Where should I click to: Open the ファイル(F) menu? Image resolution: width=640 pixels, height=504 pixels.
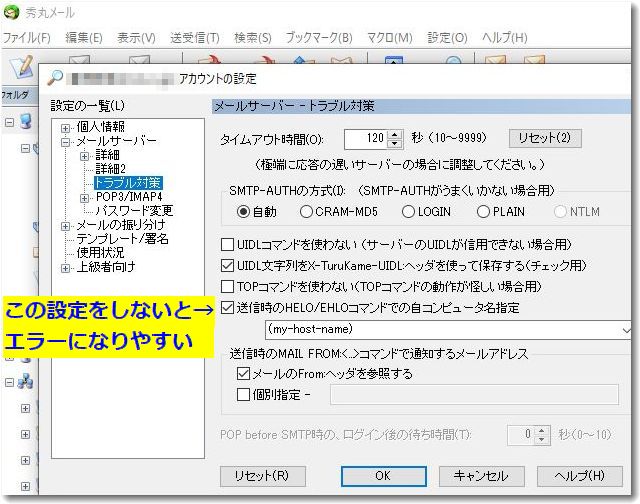point(27,38)
